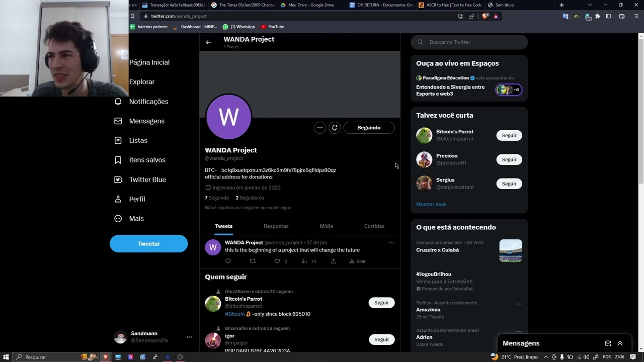The width and height of the screenshot is (644, 362).
Task: Open Sandmann account menu dots
Action: (189, 337)
